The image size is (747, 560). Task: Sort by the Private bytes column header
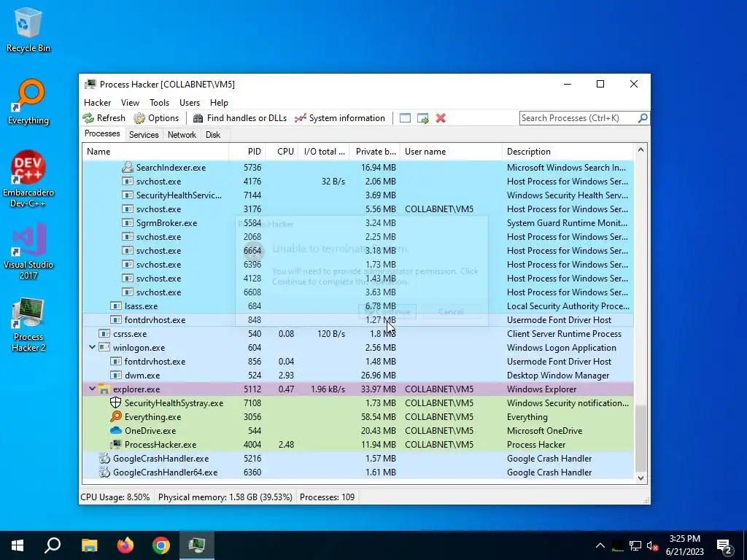tap(374, 152)
